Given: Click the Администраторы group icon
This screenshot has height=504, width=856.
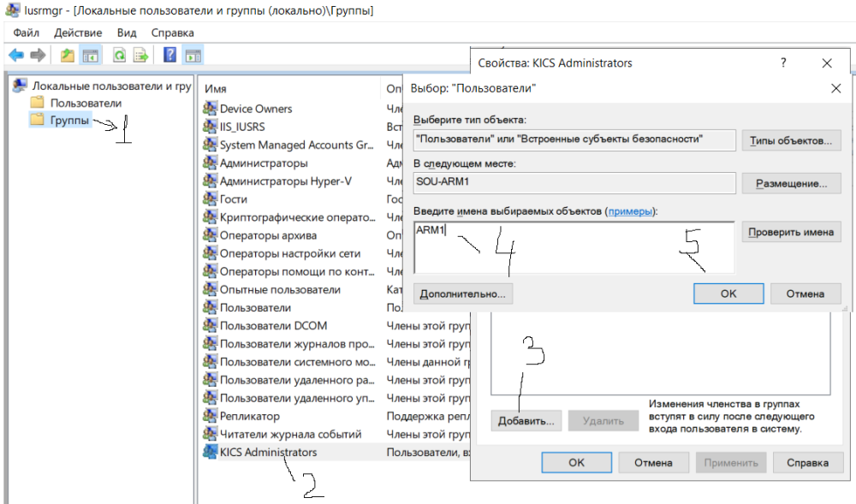Looking at the screenshot, I should click(x=211, y=163).
